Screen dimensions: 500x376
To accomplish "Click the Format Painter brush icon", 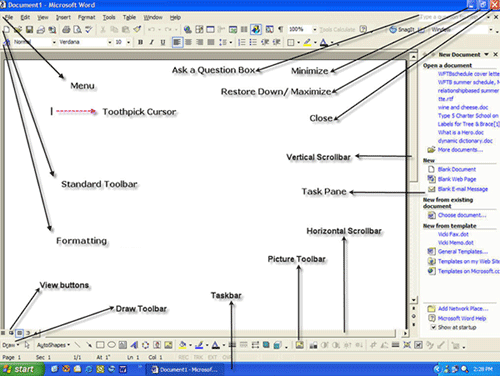I will [x=137, y=30].
